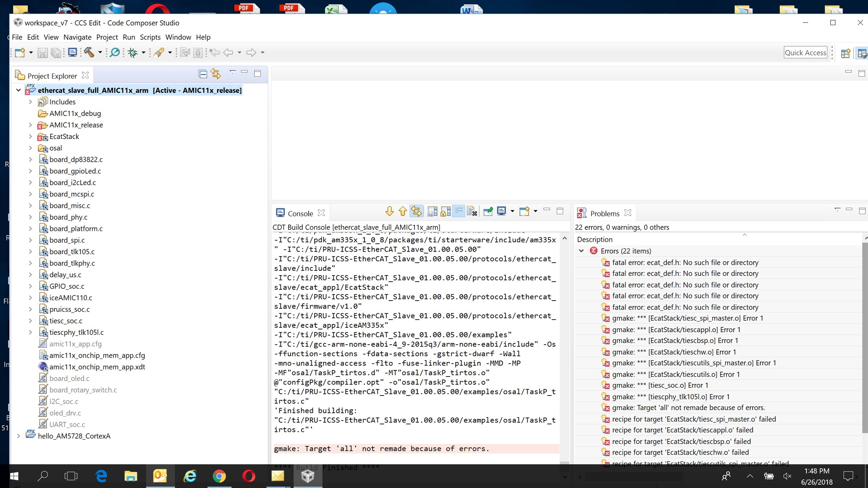Close the Console tab

[321, 213]
